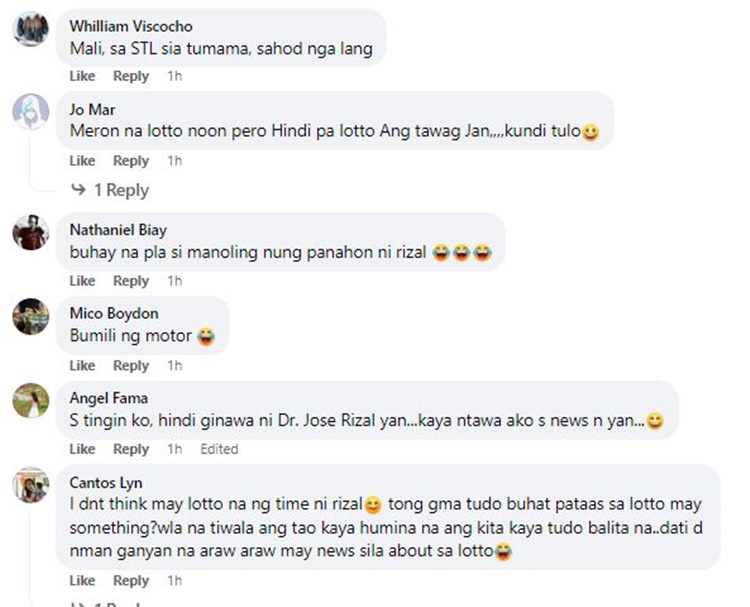Open Cantos Lyn's name link
The width and height of the screenshot is (750, 607).
106,483
